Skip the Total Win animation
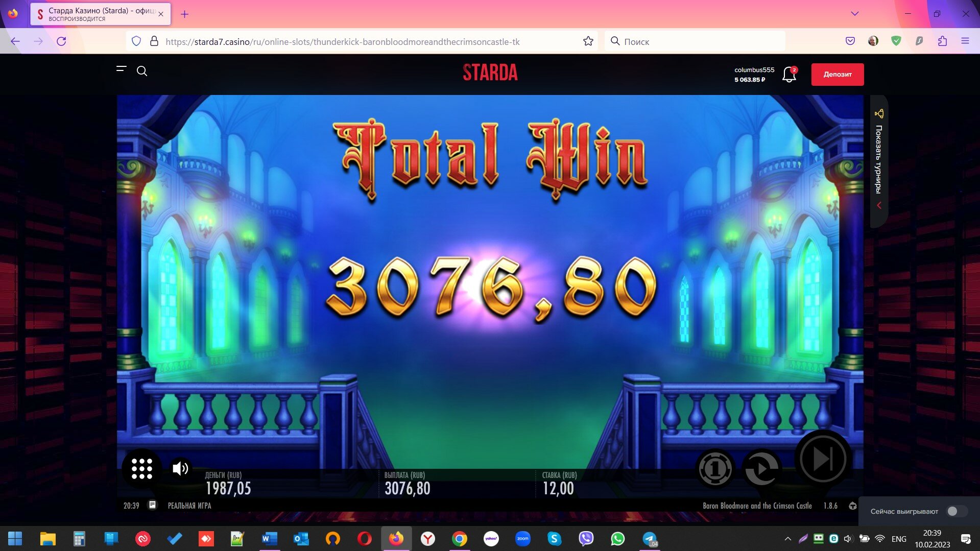 pyautogui.click(x=822, y=459)
